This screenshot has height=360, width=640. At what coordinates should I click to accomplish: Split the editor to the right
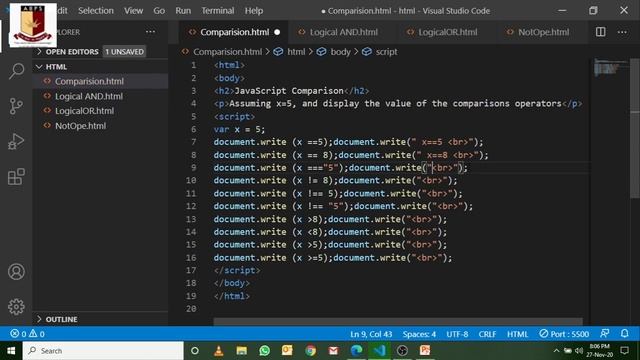[x=600, y=32]
